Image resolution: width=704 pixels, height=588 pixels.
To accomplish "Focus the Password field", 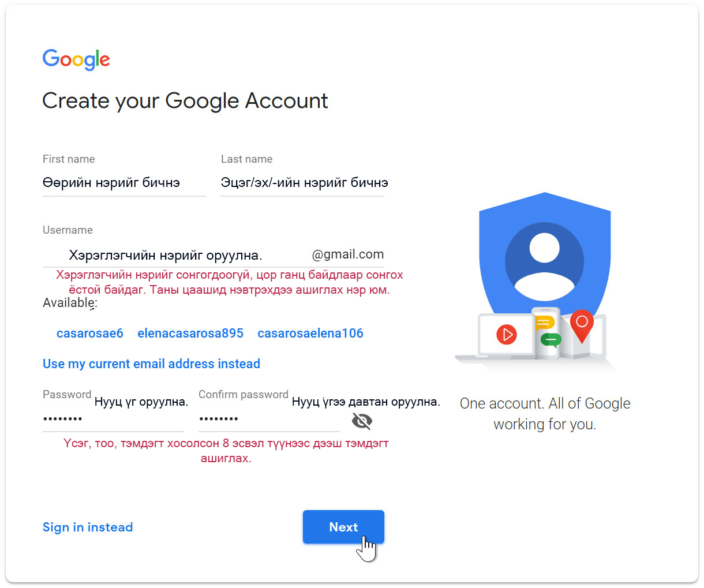I will coord(113,419).
